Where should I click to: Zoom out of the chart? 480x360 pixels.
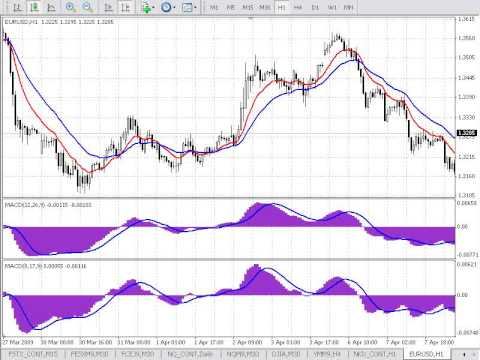(x=88, y=7)
